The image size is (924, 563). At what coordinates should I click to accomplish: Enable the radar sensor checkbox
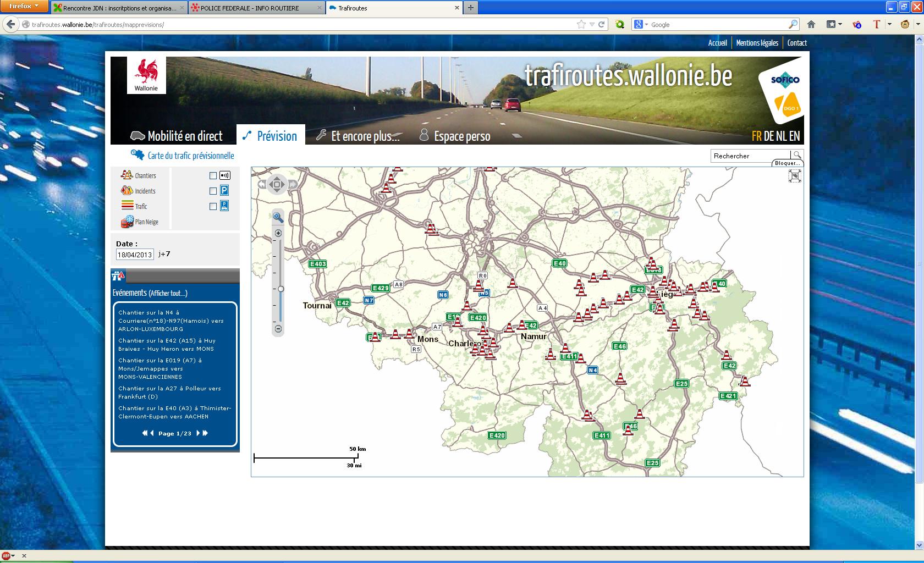point(213,176)
